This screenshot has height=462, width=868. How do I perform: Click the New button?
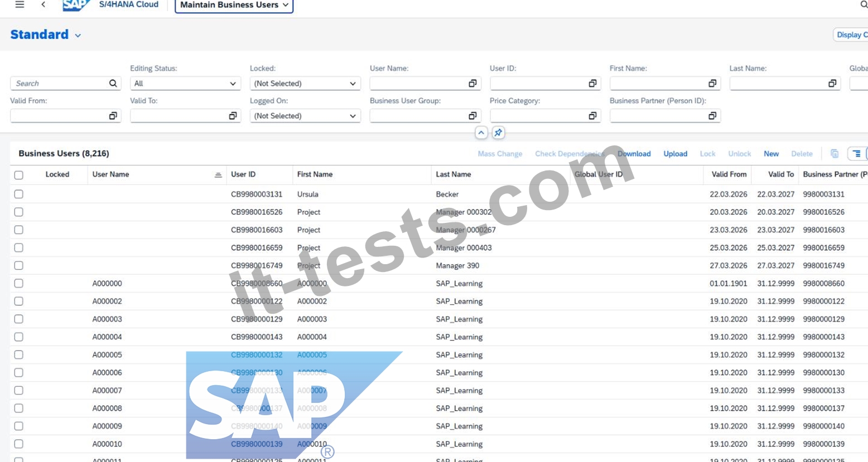point(771,154)
